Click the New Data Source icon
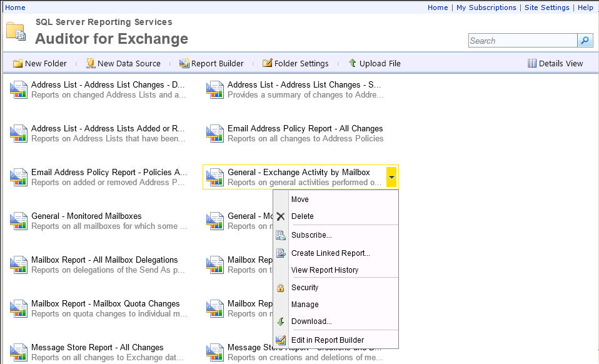The width and height of the screenshot is (599, 364). point(91,63)
